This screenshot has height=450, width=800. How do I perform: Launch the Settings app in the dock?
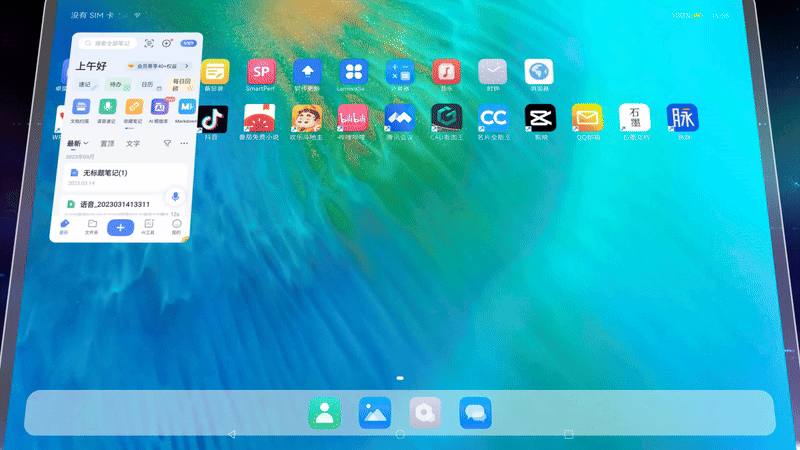tap(425, 413)
